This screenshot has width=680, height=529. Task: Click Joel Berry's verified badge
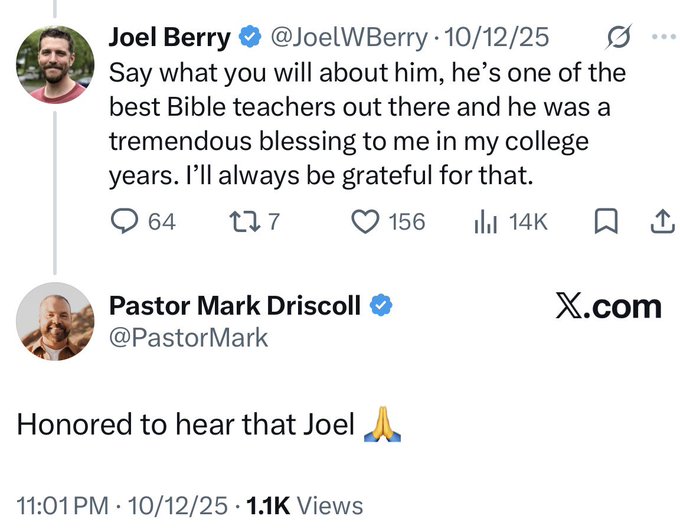(x=250, y=37)
